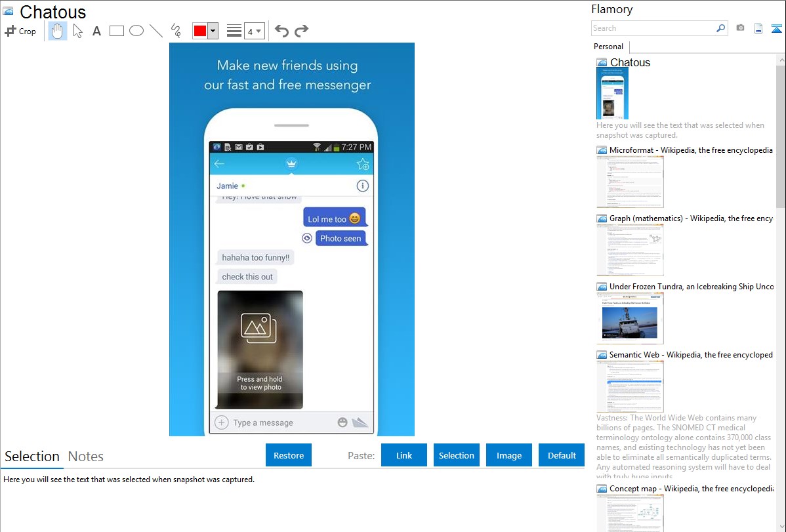This screenshot has width=786, height=532.
Task: Paste as Image
Action: 508,455
